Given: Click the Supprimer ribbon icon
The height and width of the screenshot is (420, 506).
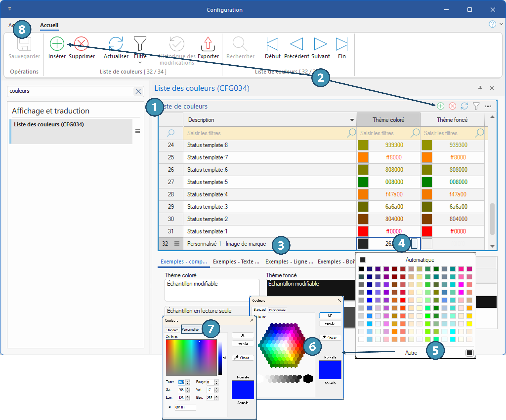Looking at the screenshot, I should point(82,44).
